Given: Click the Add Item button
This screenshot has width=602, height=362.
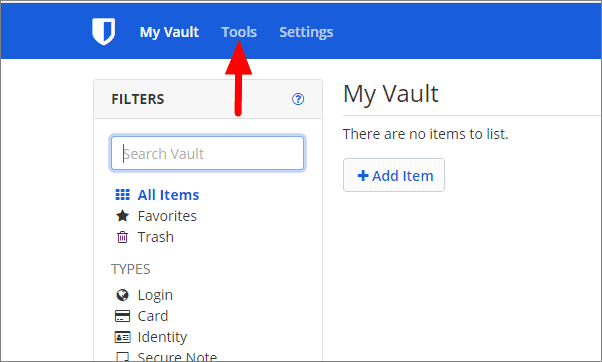Looking at the screenshot, I should (x=394, y=175).
